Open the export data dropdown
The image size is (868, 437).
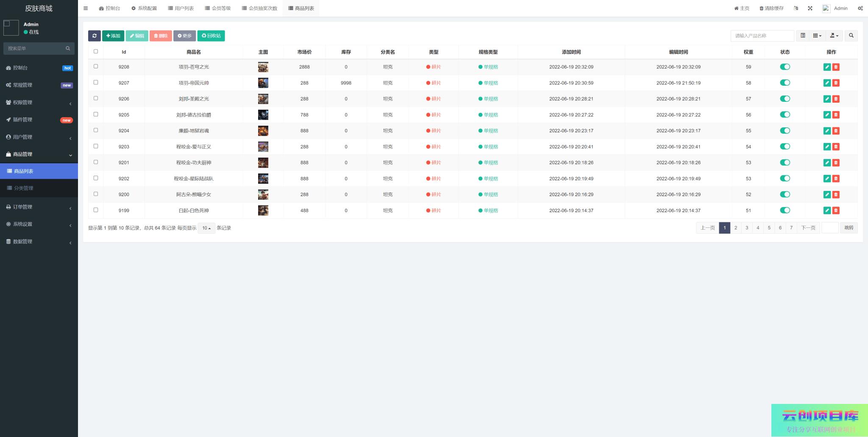point(834,36)
